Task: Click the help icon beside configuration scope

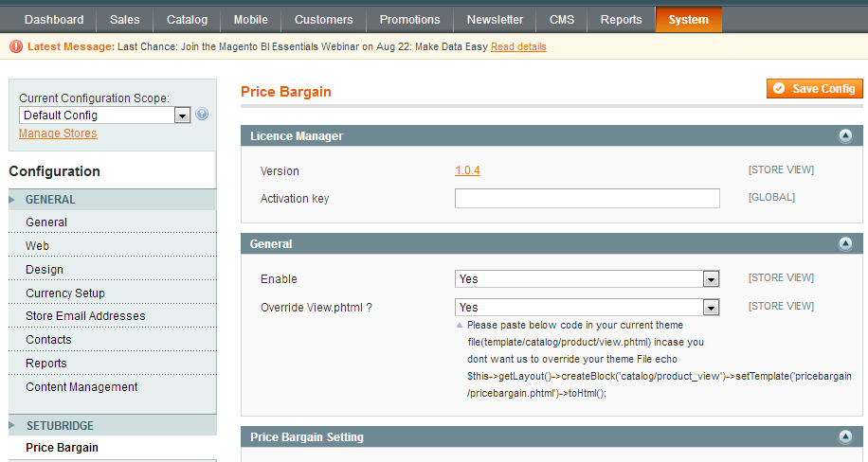Action: click(202, 115)
